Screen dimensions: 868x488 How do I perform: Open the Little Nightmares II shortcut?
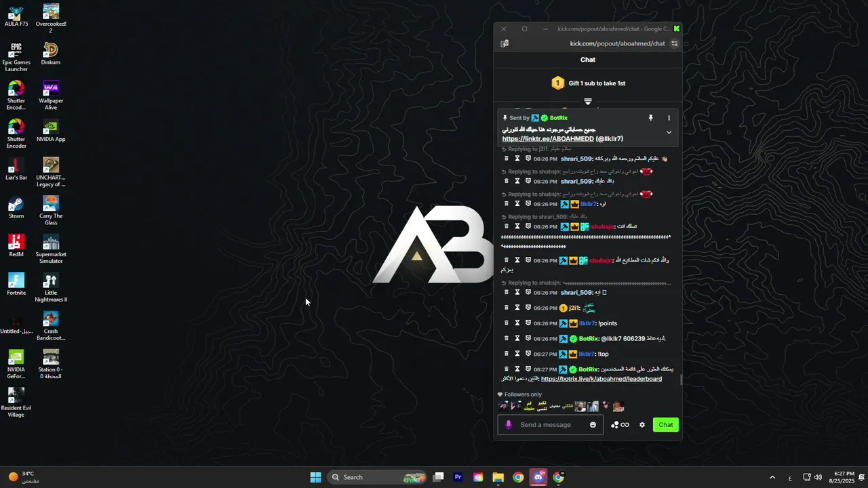point(51,288)
